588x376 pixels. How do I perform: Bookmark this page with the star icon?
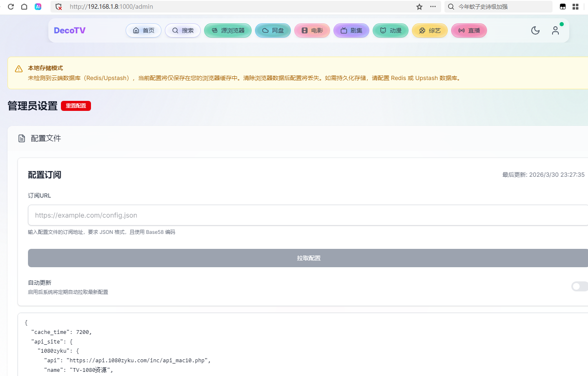419,7
